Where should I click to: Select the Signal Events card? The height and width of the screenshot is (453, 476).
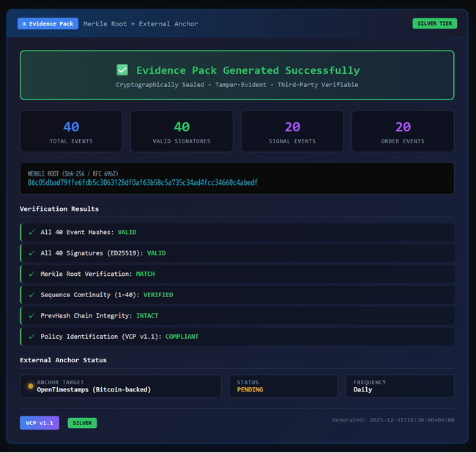(x=292, y=131)
